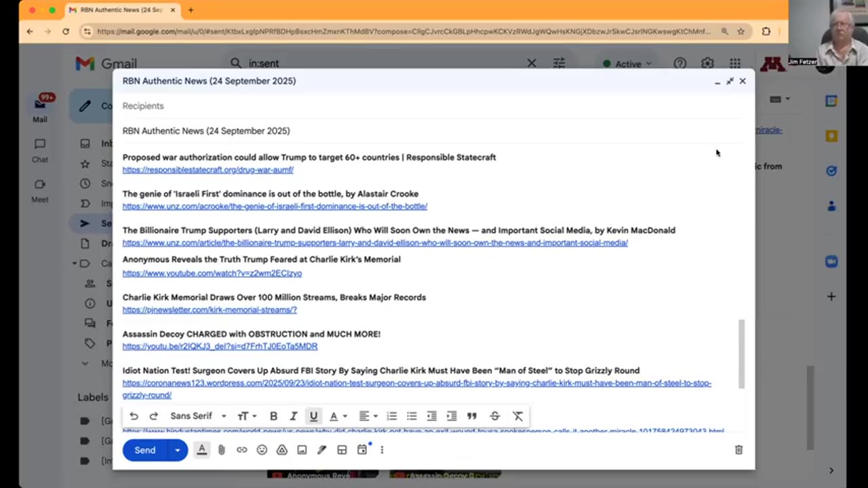The image size is (868, 488).
Task: Open more send options arrow
Action: (x=178, y=450)
